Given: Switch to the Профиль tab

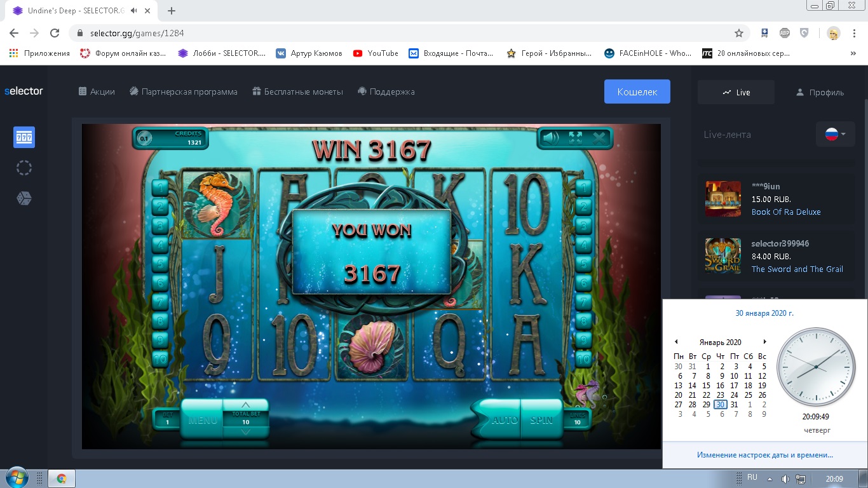Looking at the screenshot, I should click(x=820, y=92).
